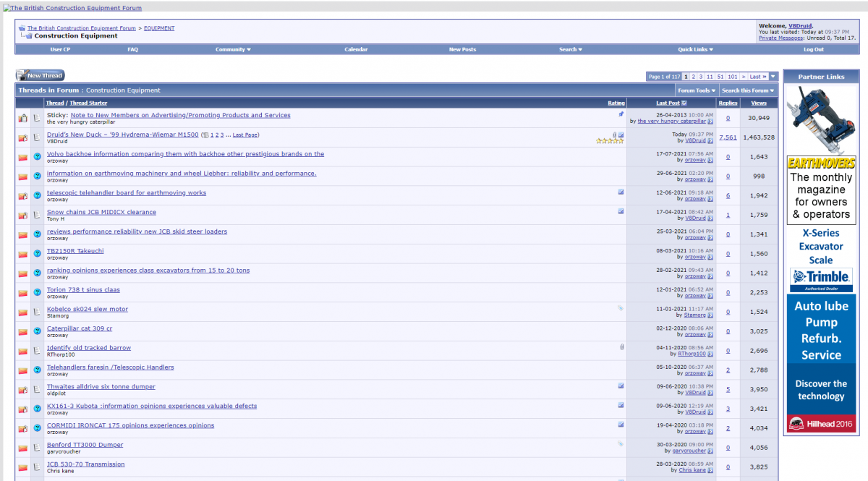This screenshot has height=481, width=868.
Task: Open the Search this Forum dropdown
Action: point(748,90)
